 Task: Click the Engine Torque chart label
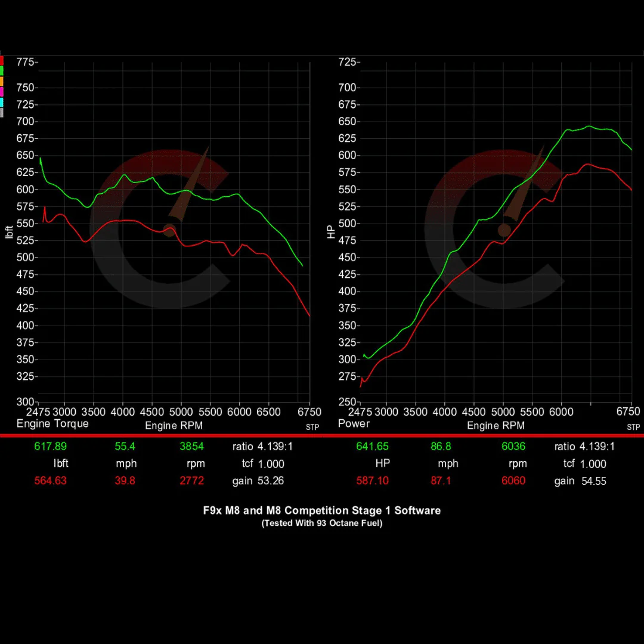[x=52, y=424]
